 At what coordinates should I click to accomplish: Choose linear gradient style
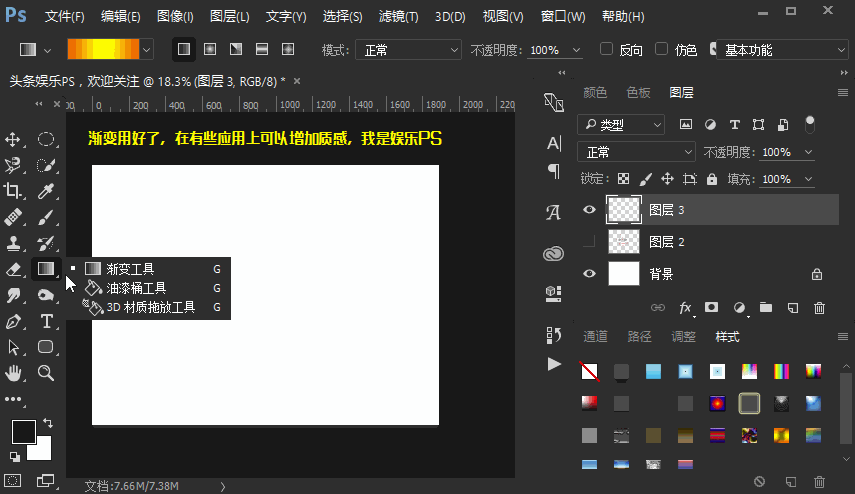coord(184,50)
